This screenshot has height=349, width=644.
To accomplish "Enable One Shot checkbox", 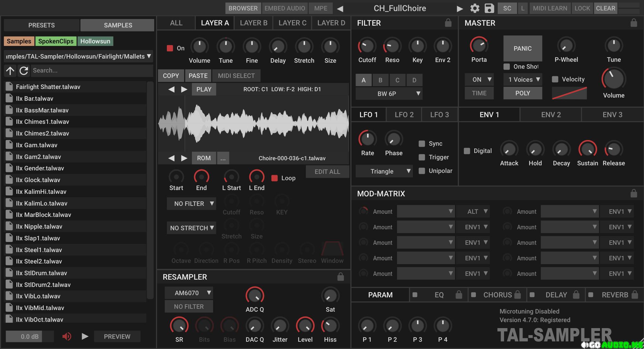I will [507, 67].
